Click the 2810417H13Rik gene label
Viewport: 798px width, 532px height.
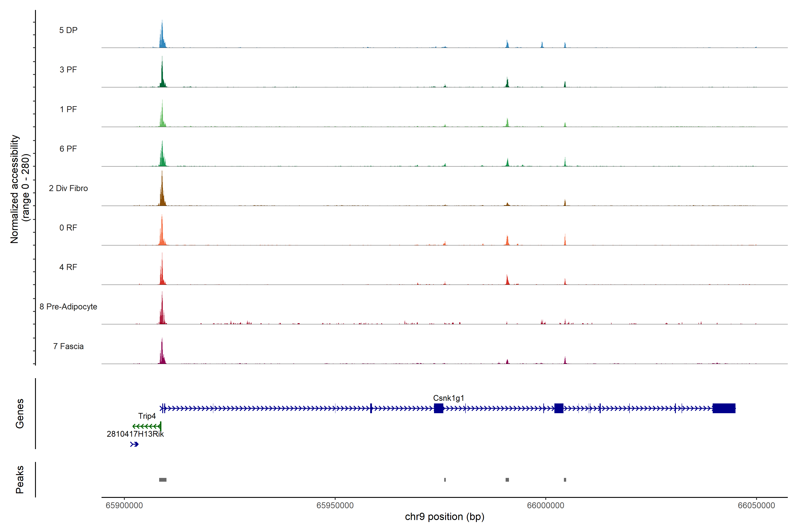135,434
